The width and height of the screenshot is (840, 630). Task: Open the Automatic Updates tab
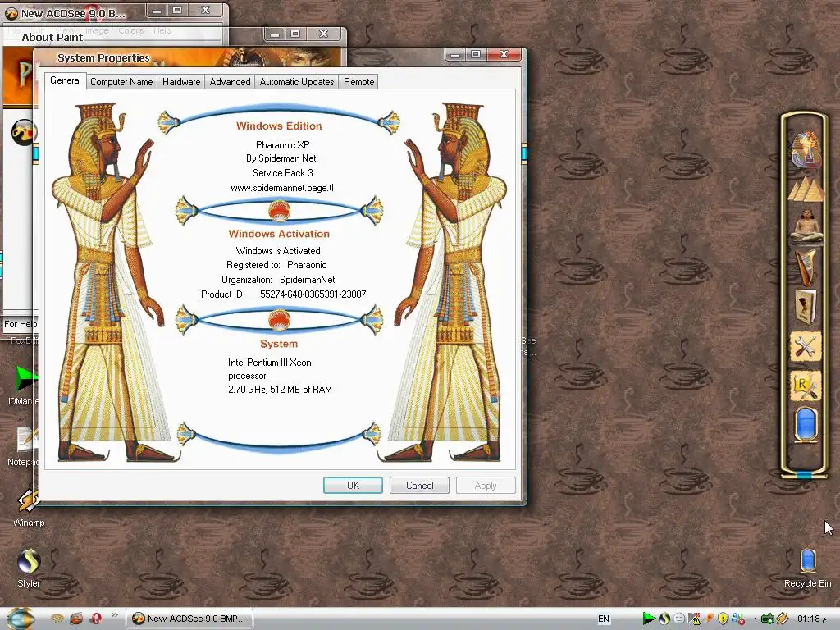click(x=297, y=82)
